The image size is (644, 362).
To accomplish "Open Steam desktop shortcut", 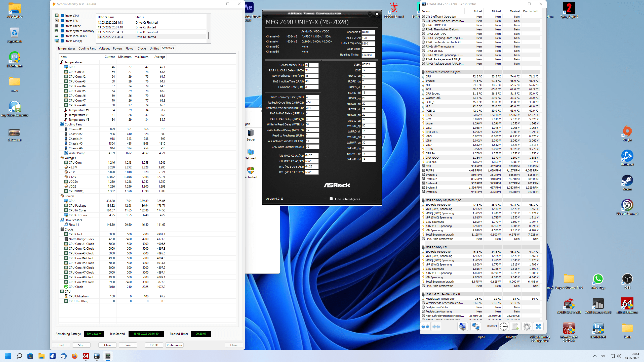I will pyautogui.click(x=627, y=183).
